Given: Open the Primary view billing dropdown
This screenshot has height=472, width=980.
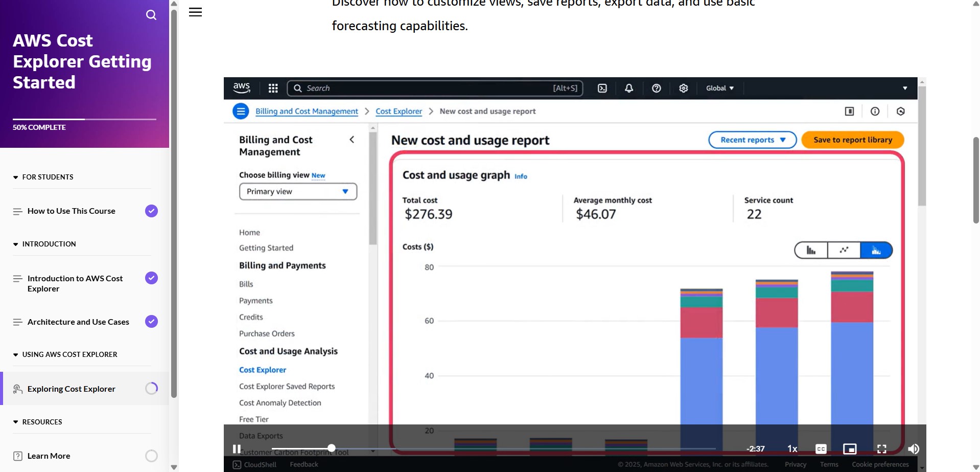Looking at the screenshot, I should (x=298, y=191).
